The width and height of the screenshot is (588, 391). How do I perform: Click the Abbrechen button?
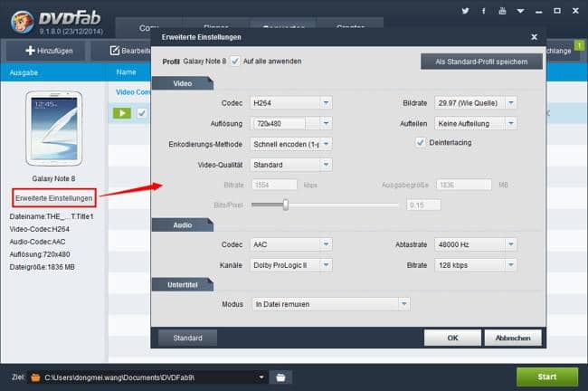click(513, 339)
